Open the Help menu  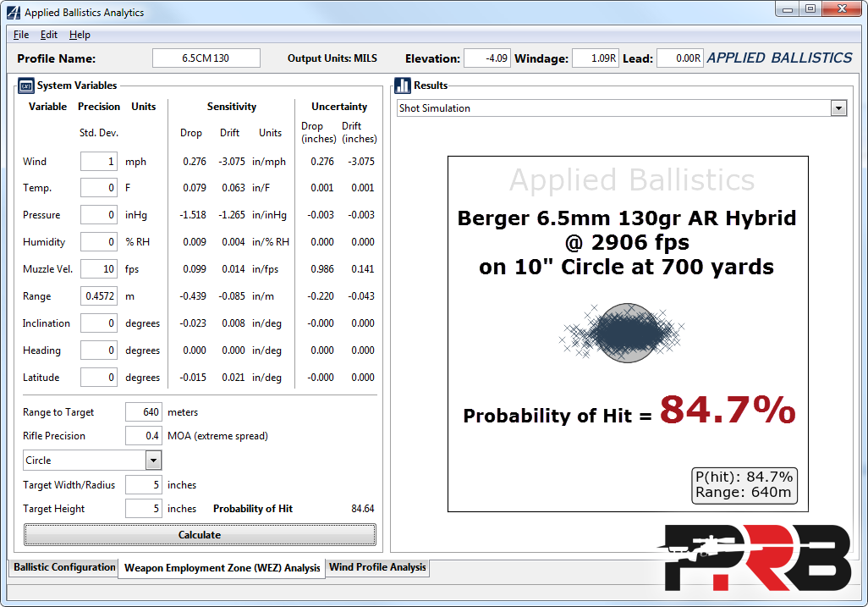[x=80, y=35]
